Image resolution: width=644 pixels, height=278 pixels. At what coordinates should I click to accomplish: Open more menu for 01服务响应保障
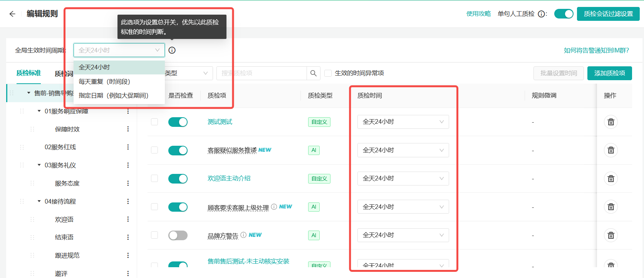128,111
